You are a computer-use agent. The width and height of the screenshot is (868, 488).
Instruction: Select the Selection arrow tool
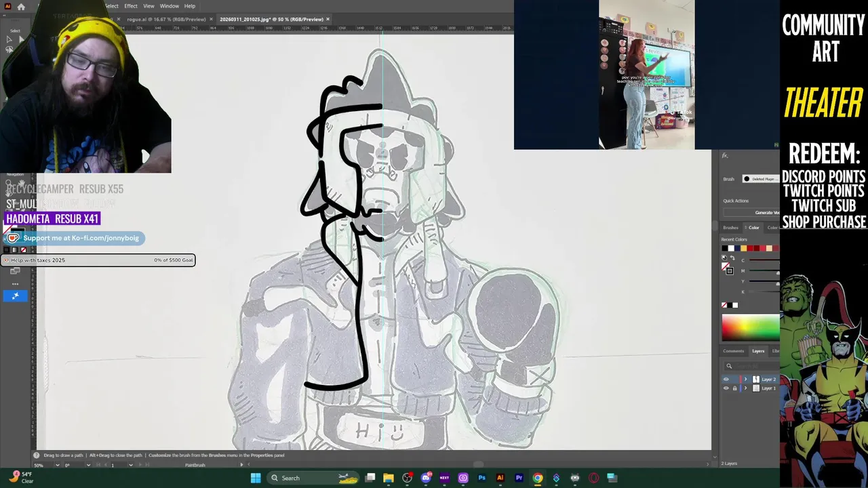pos(9,39)
